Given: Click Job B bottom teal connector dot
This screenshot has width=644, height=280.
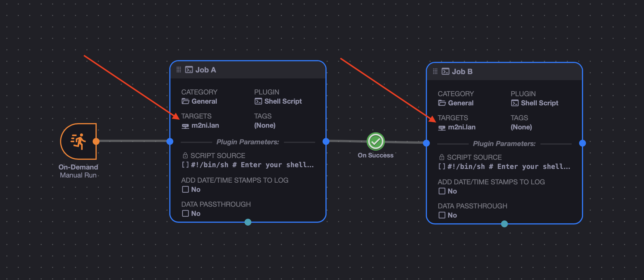Looking at the screenshot, I should 504,224.
